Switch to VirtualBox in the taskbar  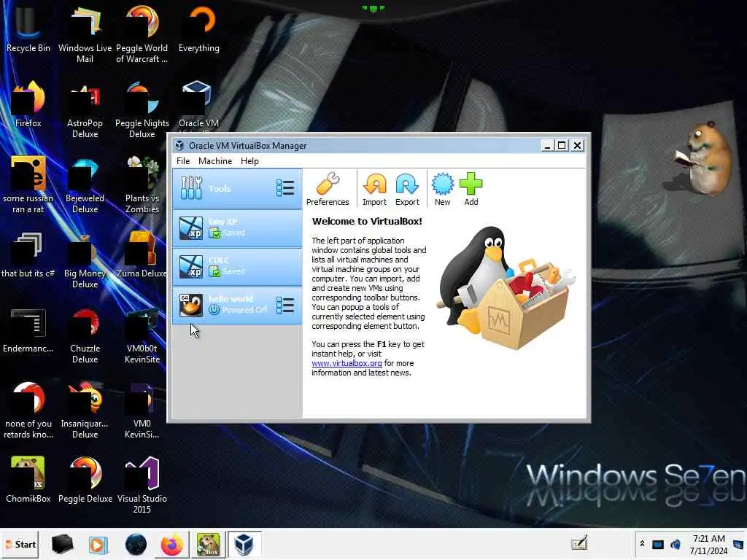pyautogui.click(x=244, y=544)
